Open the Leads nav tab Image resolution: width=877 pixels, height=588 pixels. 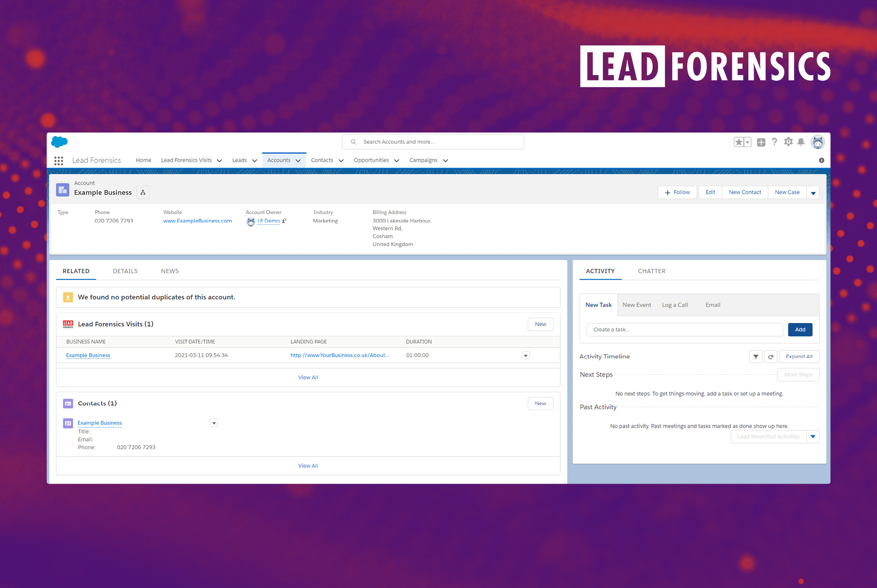pyautogui.click(x=240, y=160)
